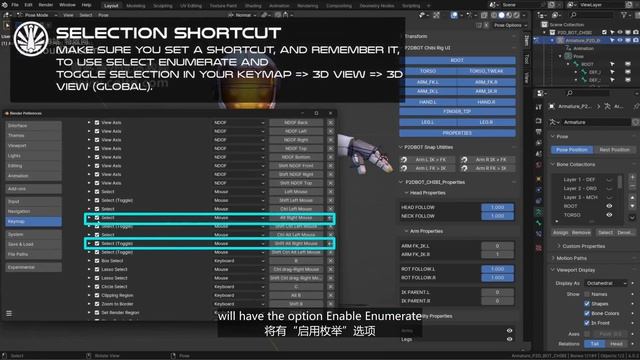Disable the Zoom to Border keymap checkbox

(97, 304)
